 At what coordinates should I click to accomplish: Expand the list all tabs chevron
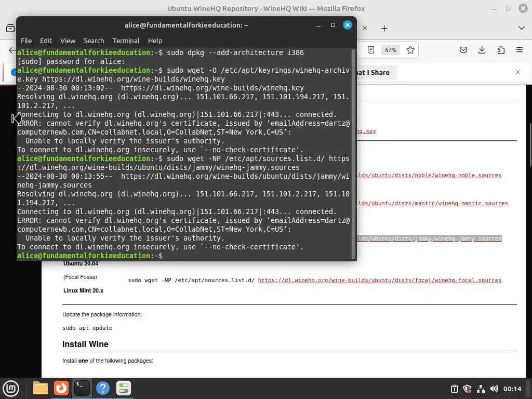coord(522,28)
